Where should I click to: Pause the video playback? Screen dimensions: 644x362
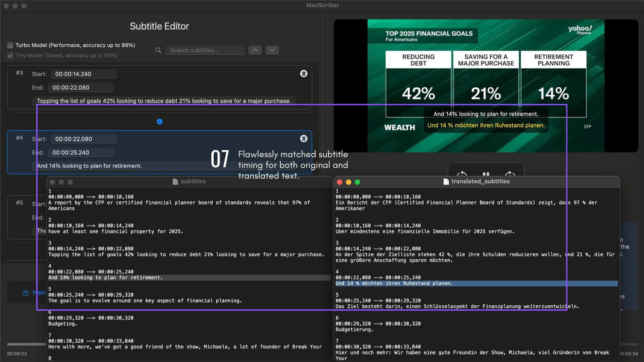pos(486,174)
